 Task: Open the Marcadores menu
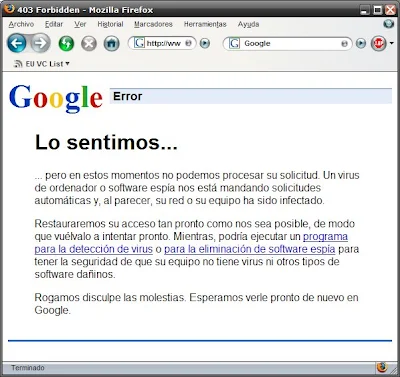coord(153,24)
